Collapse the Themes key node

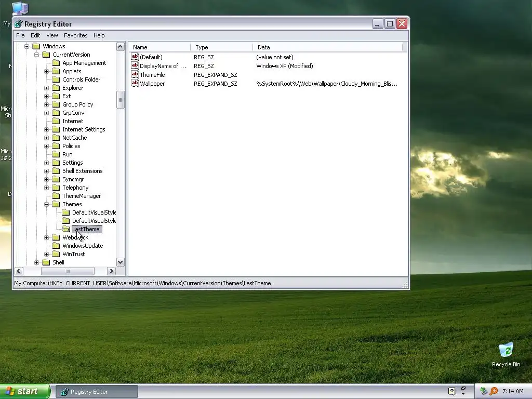46,204
